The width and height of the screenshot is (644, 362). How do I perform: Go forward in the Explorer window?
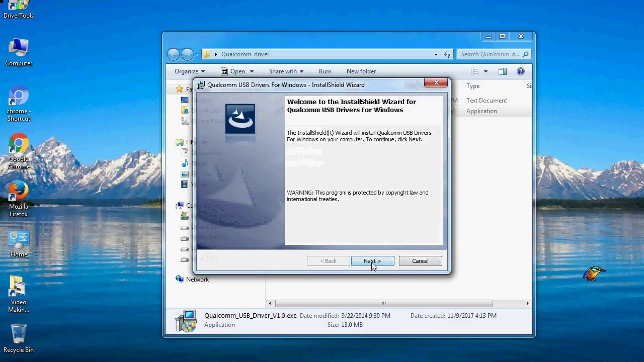coord(187,54)
